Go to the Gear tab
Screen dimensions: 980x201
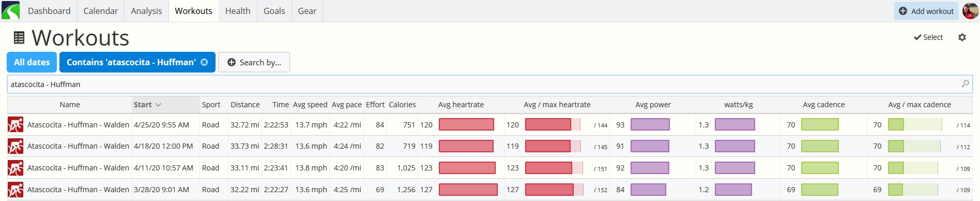pos(307,11)
